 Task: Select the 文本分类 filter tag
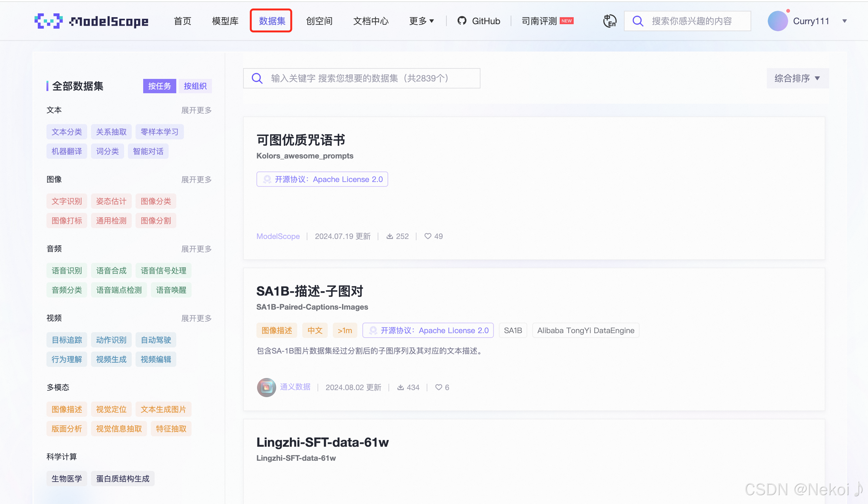point(66,132)
